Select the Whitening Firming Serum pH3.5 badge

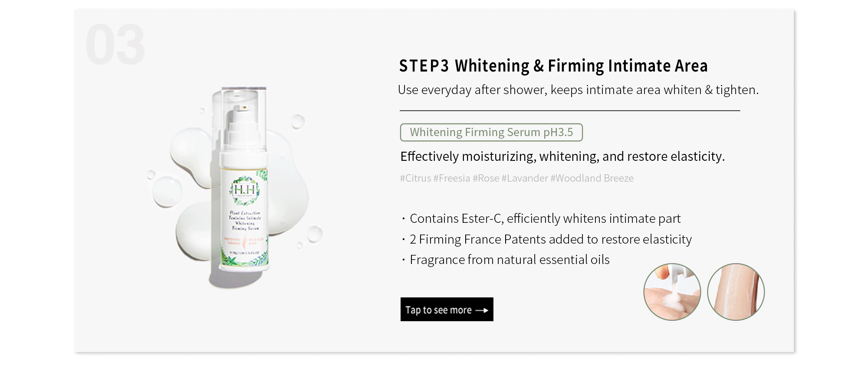[x=491, y=132]
